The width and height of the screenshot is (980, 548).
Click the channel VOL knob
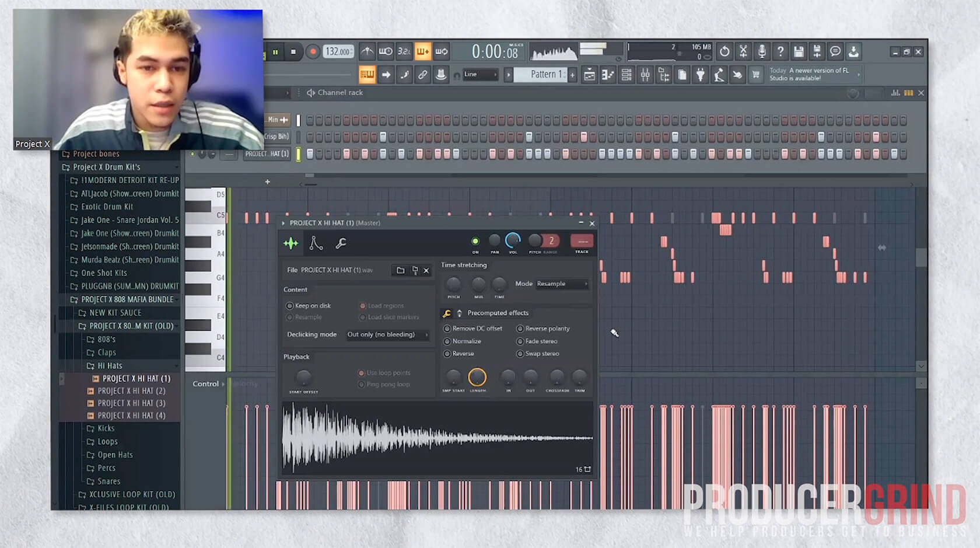click(x=513, y=240)
